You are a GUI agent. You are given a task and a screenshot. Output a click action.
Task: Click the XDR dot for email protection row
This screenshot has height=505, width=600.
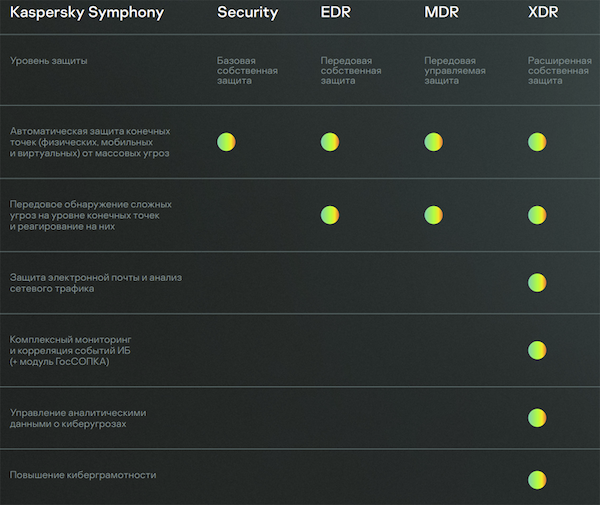coord(537,282)
